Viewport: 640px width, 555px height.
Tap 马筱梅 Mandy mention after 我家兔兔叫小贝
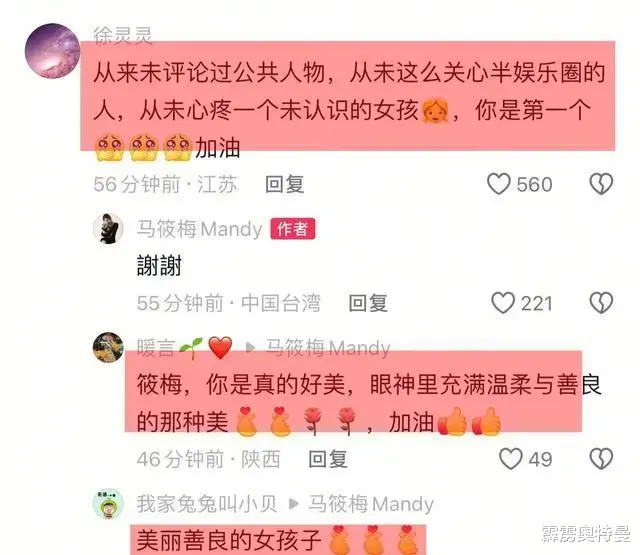tap(371, 504)
